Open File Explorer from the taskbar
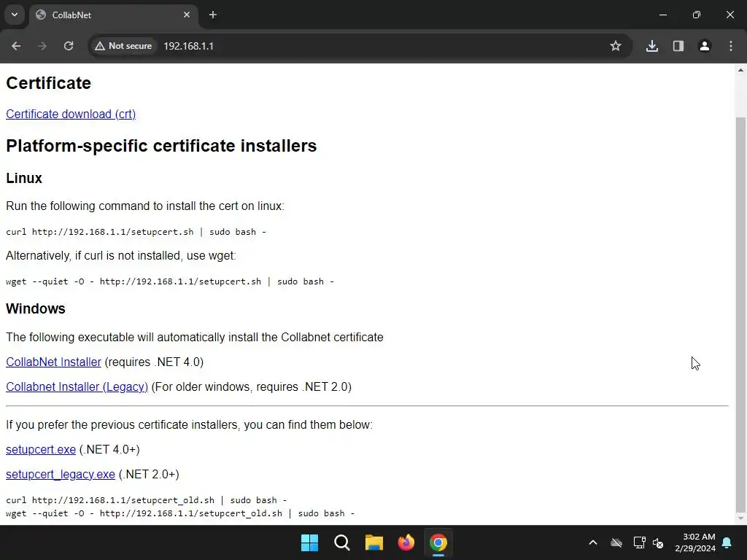This screenshot has width=747, height=560. coord(374,542)
